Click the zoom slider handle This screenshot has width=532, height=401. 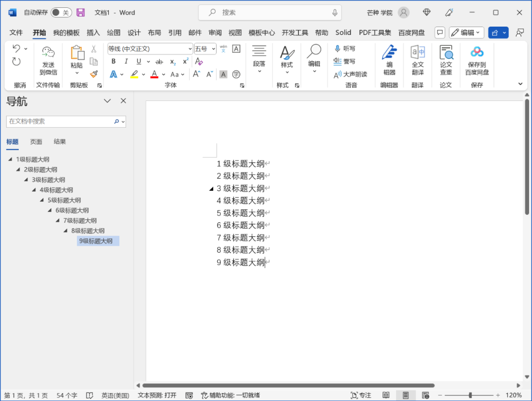click(470, 395)
